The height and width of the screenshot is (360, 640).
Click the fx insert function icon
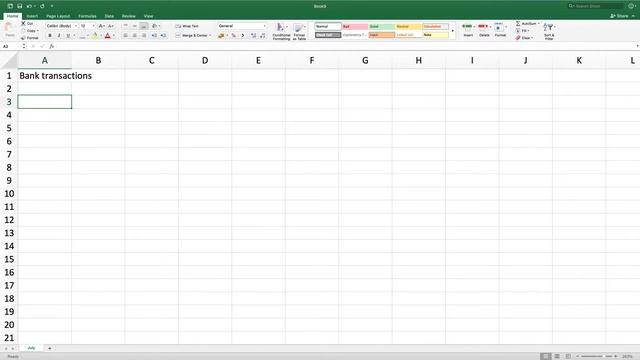click(x=52, y=47)
